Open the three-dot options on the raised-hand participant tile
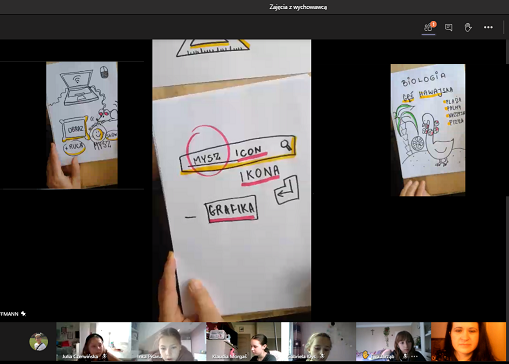Viewport: 509px width, 364px height. pos(414,356)
